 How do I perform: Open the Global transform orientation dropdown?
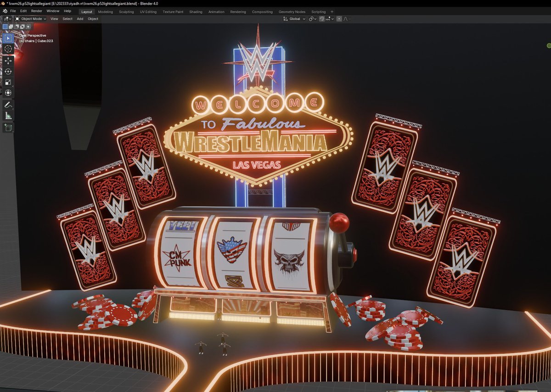tap(295, 19)
